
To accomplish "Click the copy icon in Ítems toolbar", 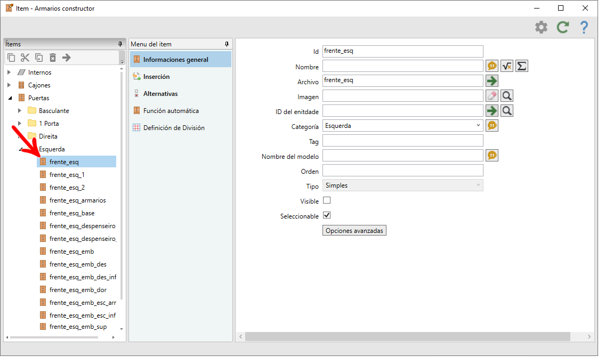I will click(12, 58).
